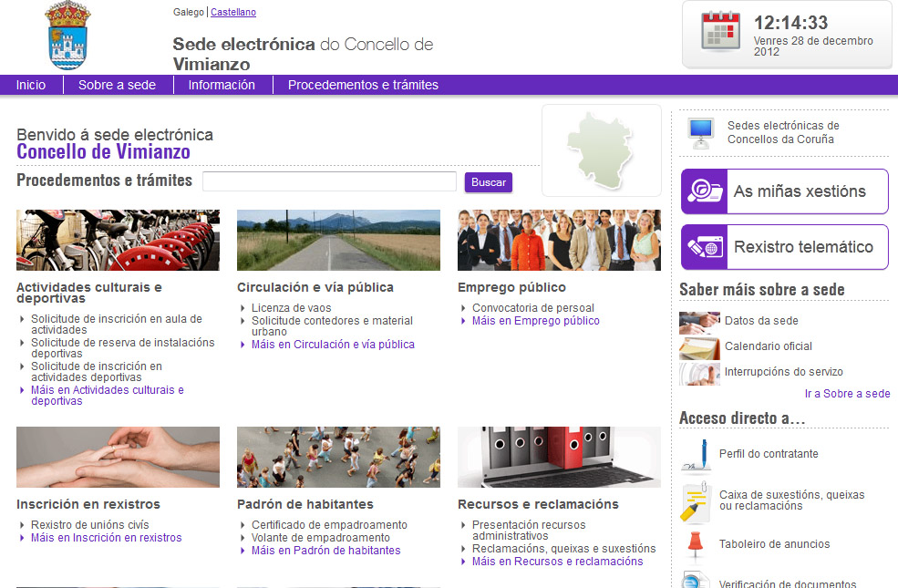Open the Información menu

tap(222, 85)
